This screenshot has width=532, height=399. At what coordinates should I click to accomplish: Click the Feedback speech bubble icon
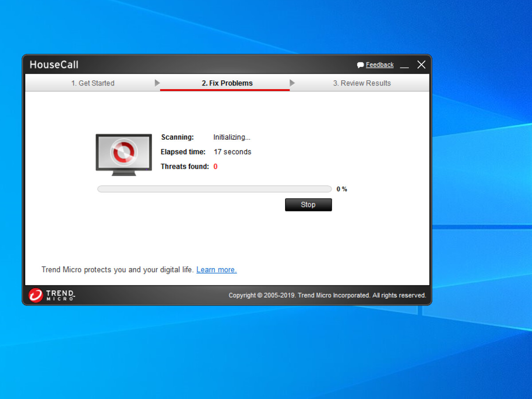pos(360,65)
